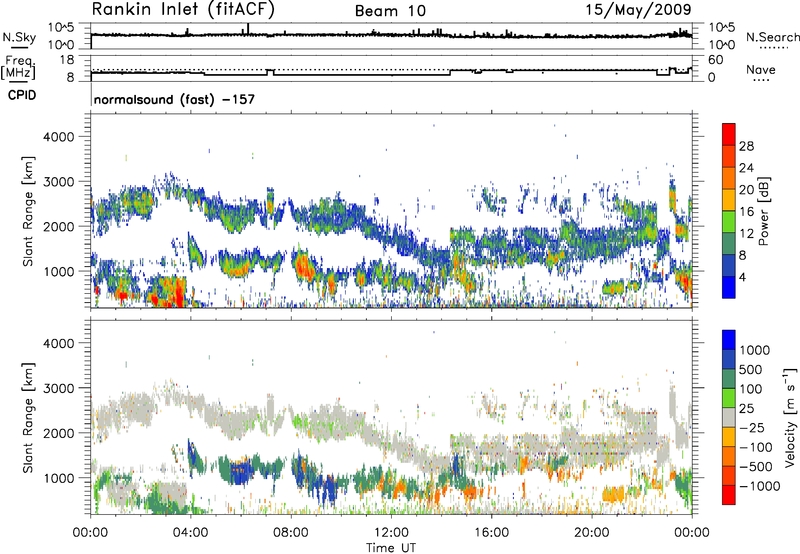Click the '20:00' time tick label
The width and height of the screenshot is (800, 554).
coord(591,533)
